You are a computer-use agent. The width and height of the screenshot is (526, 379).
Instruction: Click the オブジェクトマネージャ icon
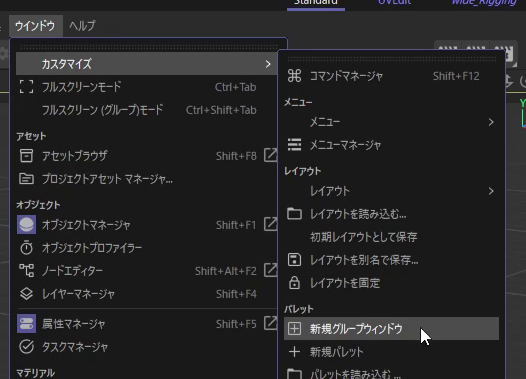[x=27, y=225]
